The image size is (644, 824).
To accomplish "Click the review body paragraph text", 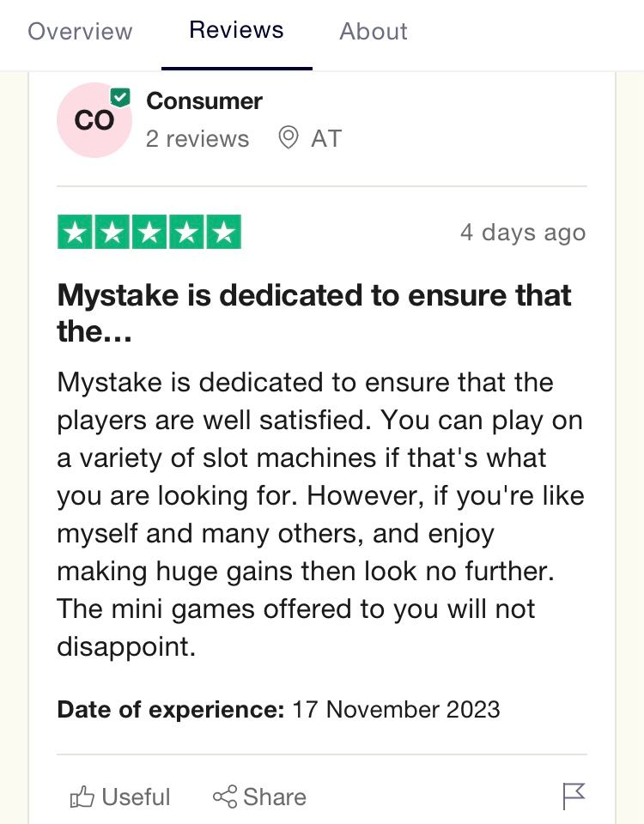I will [x=319, y=514].
